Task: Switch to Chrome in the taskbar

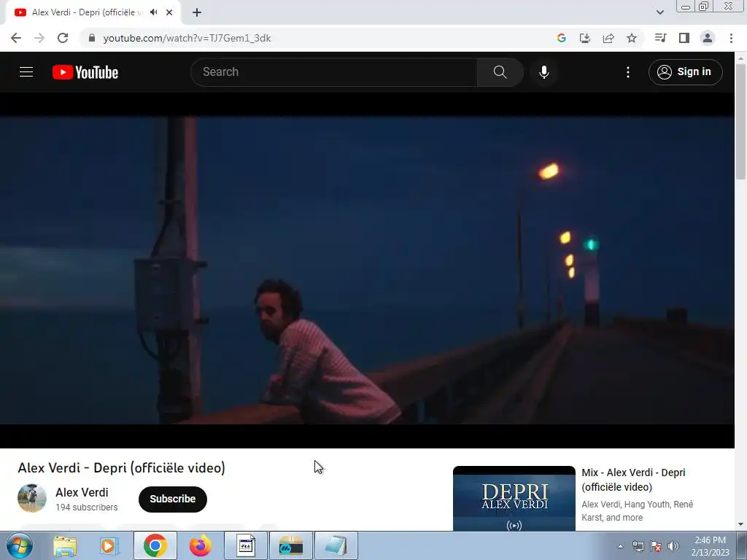Action: [x=155, y=545]
